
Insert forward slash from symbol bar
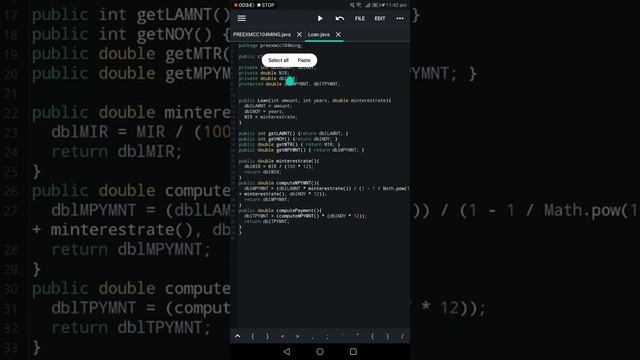402,336
